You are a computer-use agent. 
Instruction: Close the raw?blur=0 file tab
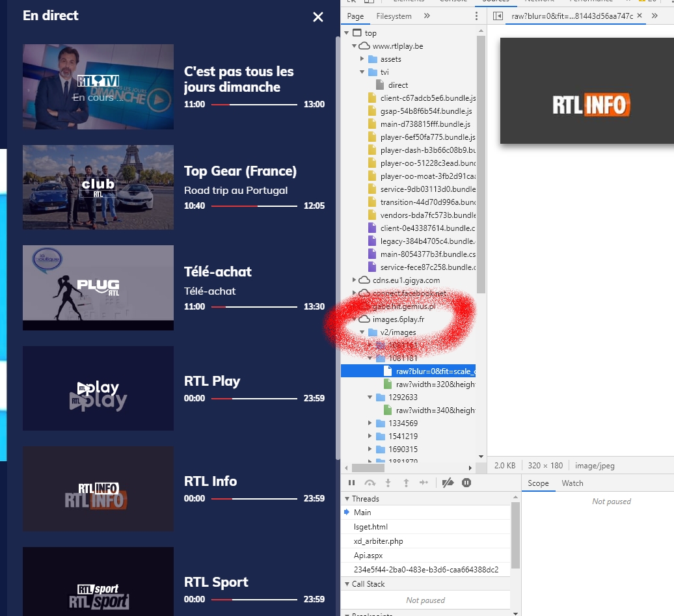click(639, 16)
